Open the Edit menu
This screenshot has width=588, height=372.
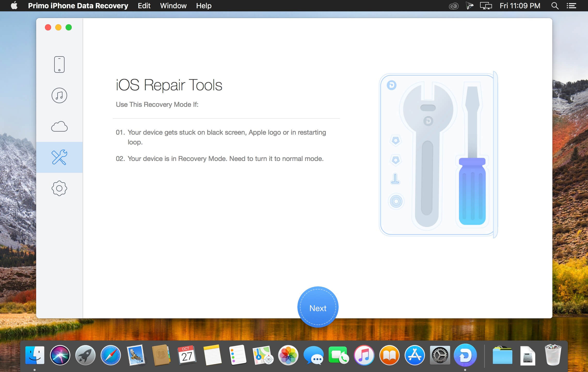[x=144, y=6]
